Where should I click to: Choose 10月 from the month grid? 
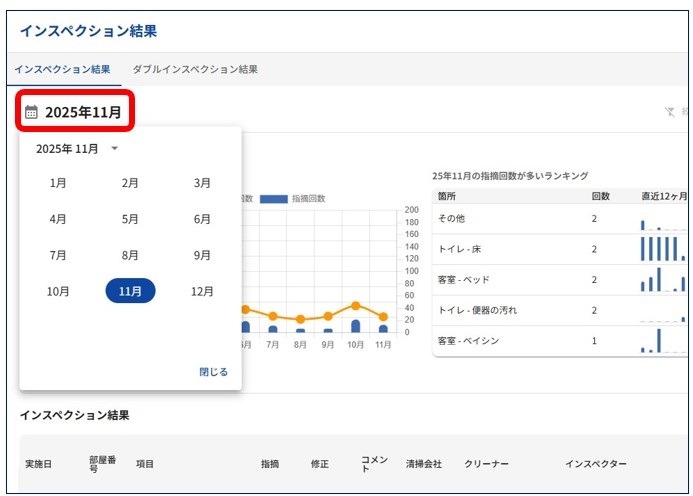coord(58,291)
